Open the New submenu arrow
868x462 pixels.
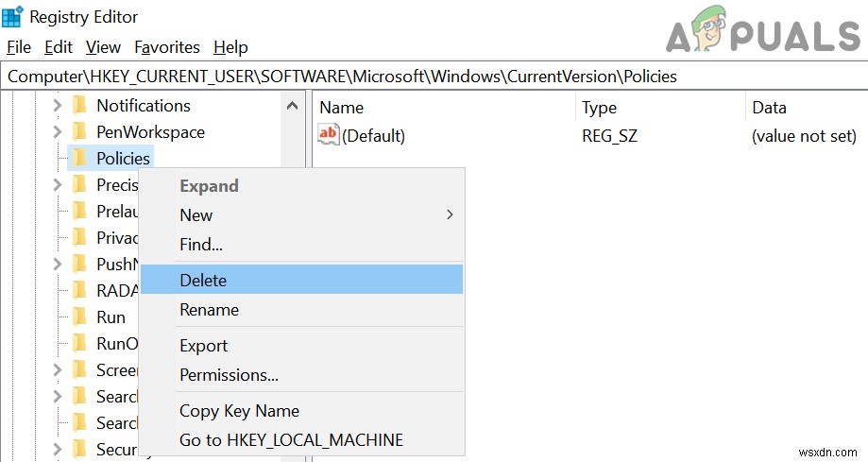pyautogui.click(x=450, y=215)
